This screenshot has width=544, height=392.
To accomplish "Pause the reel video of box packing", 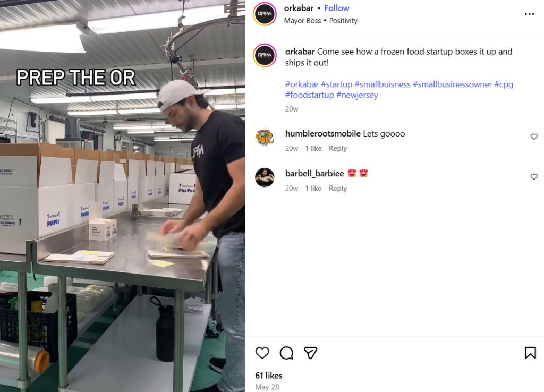I will coord(123,196).
